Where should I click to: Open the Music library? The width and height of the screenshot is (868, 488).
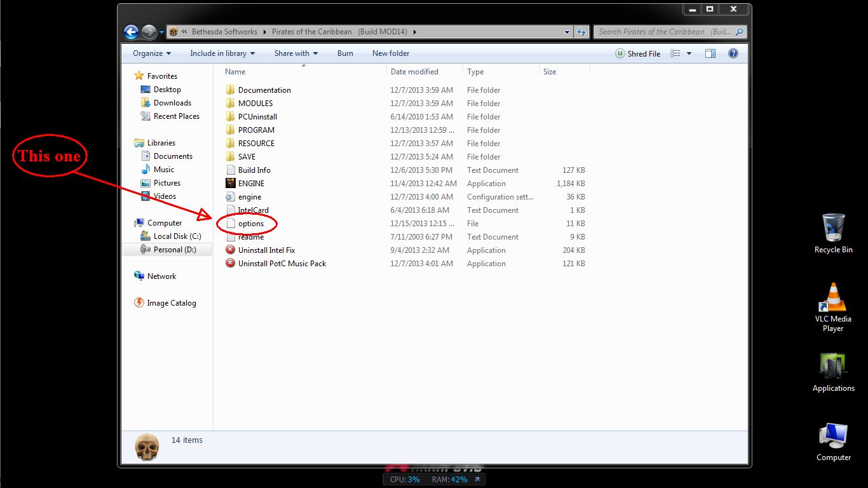(x=163, y=170)
